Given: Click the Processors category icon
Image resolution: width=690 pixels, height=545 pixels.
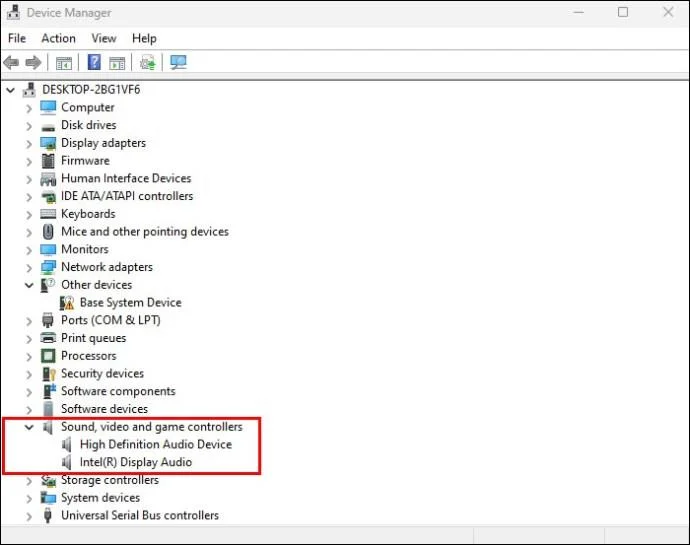Looking at the screenshot, I should 48,356.
